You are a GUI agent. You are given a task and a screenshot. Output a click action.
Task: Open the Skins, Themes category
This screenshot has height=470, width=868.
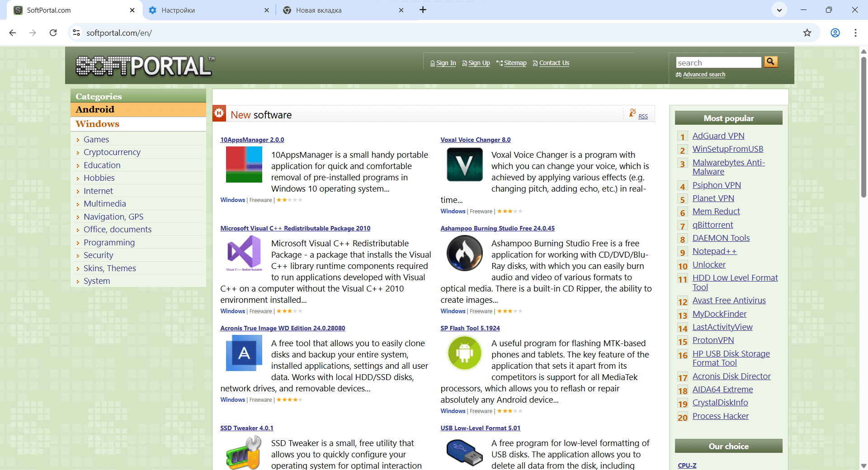pyautogui.click(x=110, y=268)
